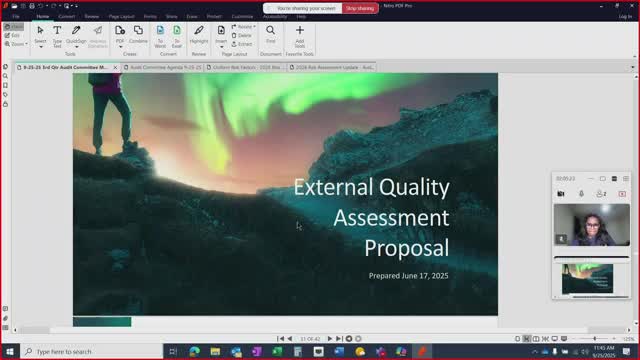Select single page view mode
The image size is (640, 360).
518,339
